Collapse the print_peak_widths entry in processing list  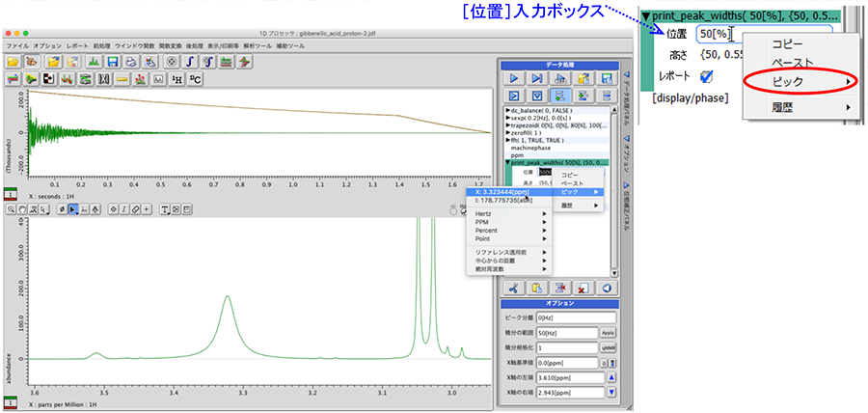[x=508, y=163]
